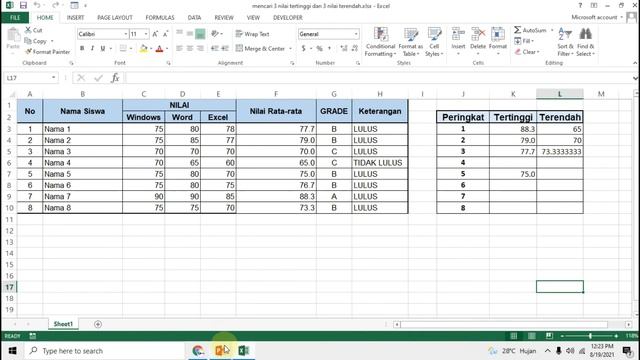The width and height of the screenshot is (640, 360).
Task: Decrease font size with the small A icon
Action: point(165,34)
